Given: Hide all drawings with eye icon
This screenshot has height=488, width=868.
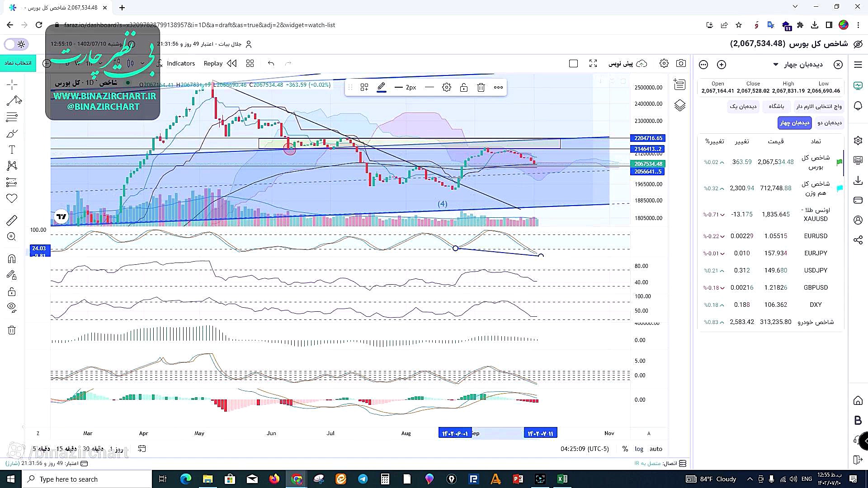Looking at the screenshot, I should pos(12,308).
